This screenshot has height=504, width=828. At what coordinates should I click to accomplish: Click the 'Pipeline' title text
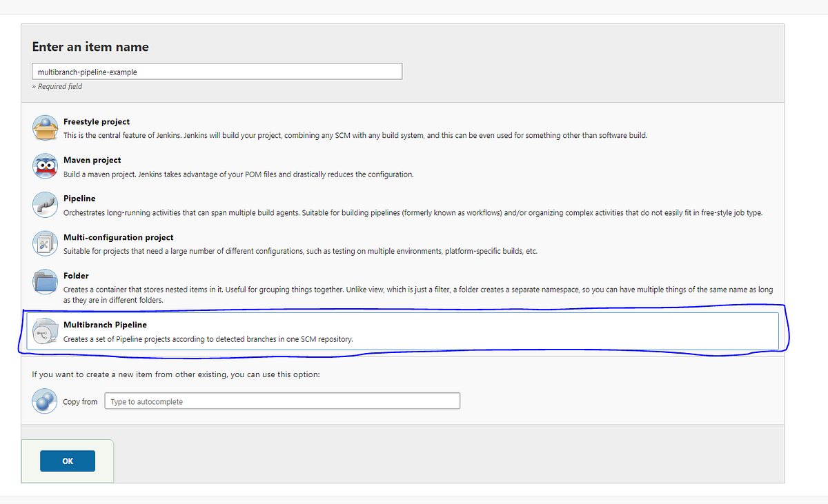point(79,199)
